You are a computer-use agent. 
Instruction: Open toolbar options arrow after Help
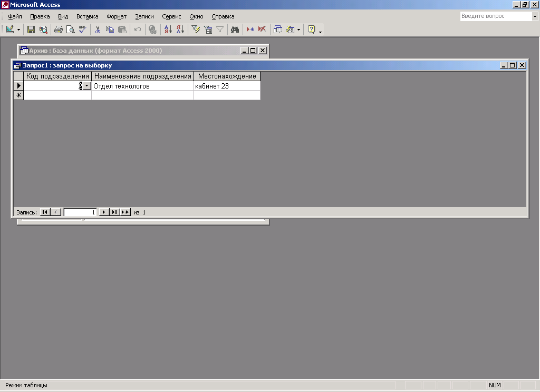tap(320, 31)
